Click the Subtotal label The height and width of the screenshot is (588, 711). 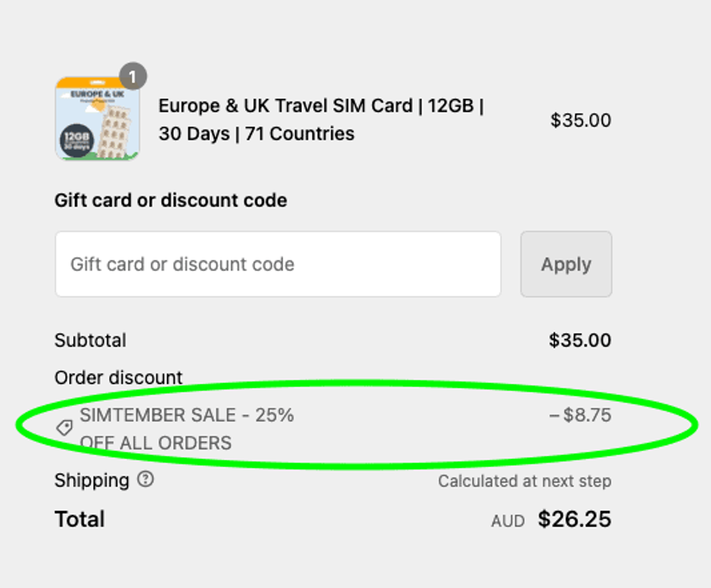pyautogui.click(x=90, y=340)
